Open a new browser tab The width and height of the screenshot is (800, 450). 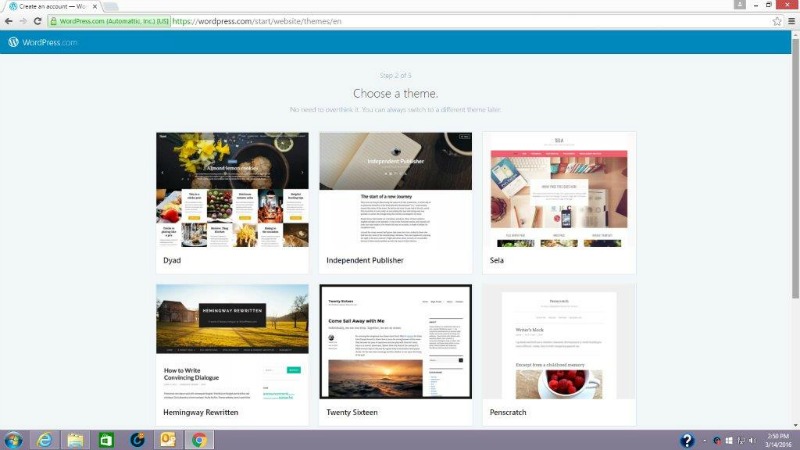click(111, 7)
